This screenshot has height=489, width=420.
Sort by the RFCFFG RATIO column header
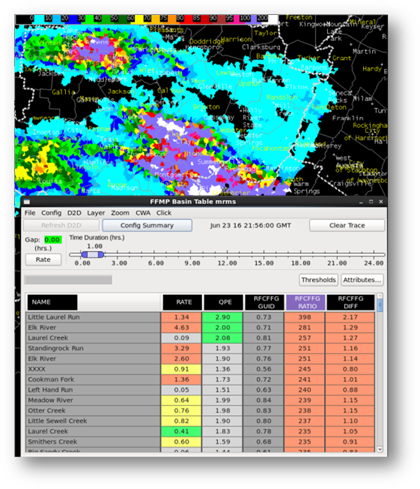[x=307, y=302]
